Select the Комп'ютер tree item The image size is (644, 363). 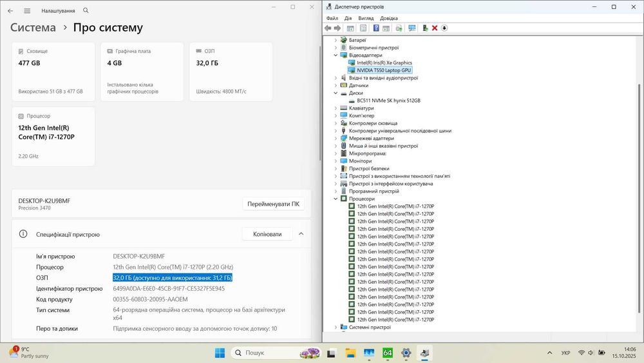point(361,115)
